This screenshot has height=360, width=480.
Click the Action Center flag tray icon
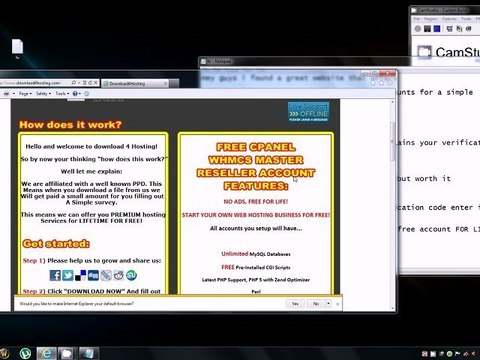(458, 354)
